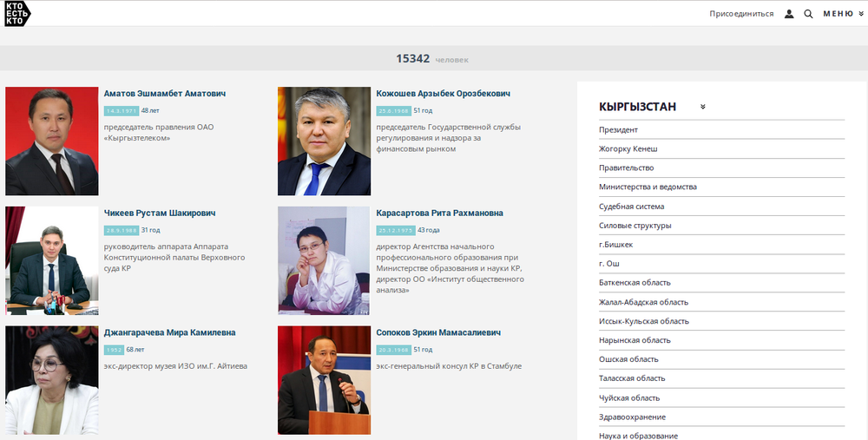
Task: Go to Судебная система section
Action: pos(631,207)
